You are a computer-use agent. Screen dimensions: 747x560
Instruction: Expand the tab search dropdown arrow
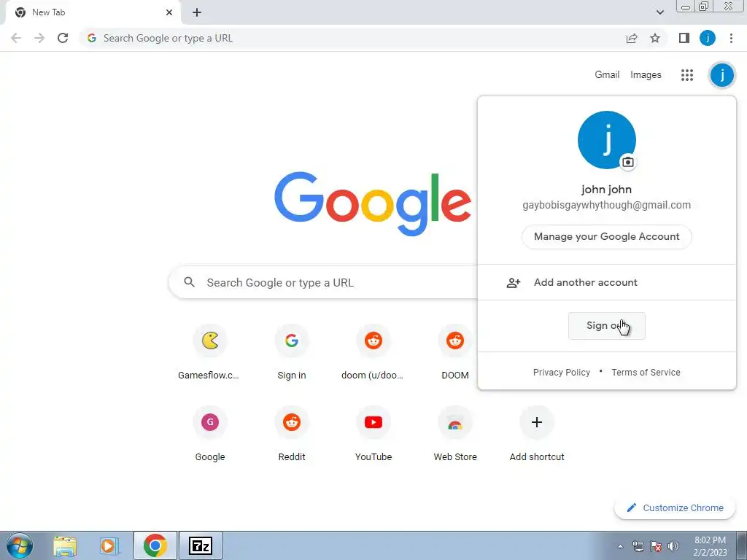point(659,12)
